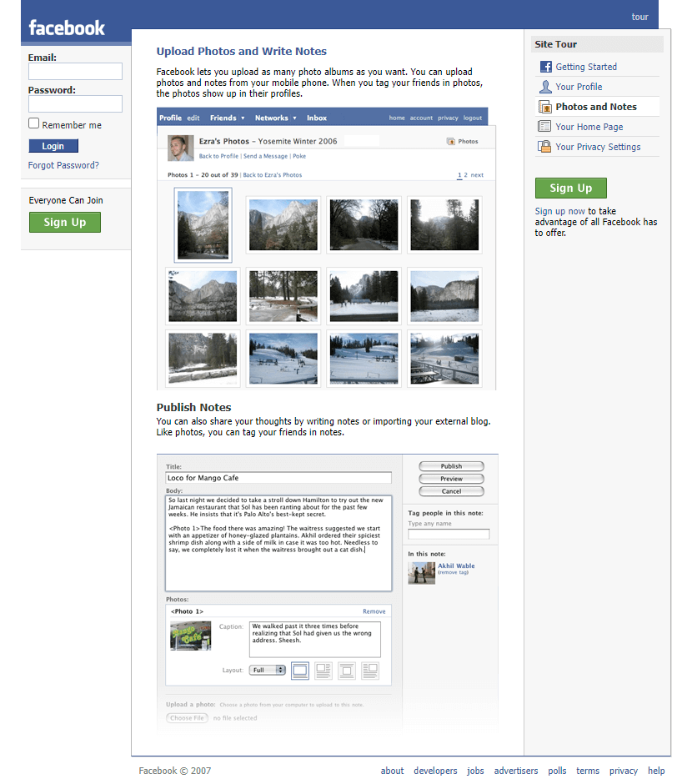Open the Getting Started tour page
692x784 pixels.
pyautogui.click(x=586, y=67)
